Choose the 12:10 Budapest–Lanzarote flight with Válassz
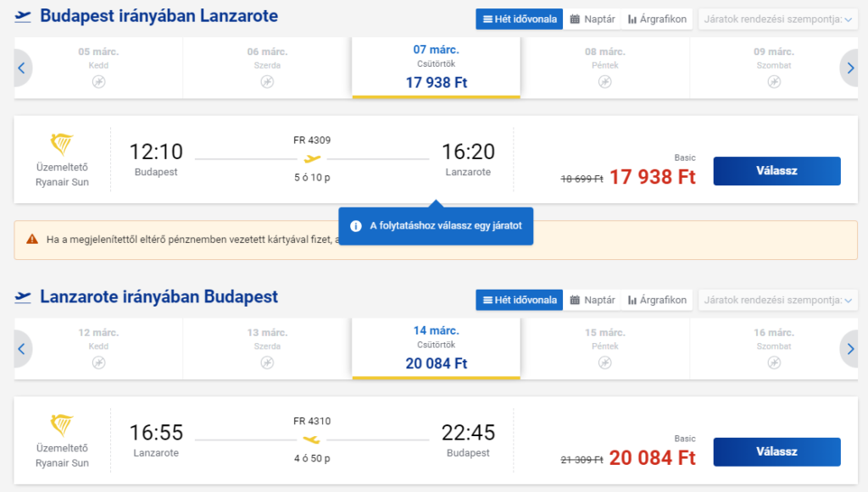 point(776,171)
